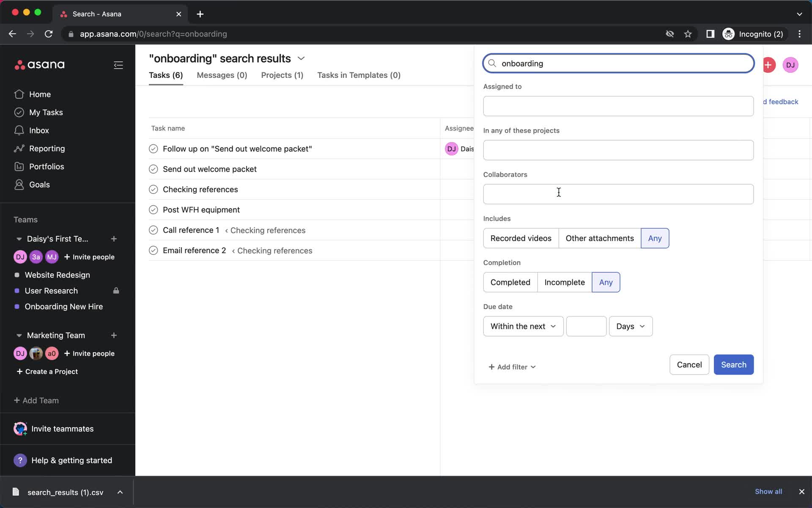The image size is (812, 508).
Task: Click Cancel to dismiss search panel
Action: coord(689,364)
